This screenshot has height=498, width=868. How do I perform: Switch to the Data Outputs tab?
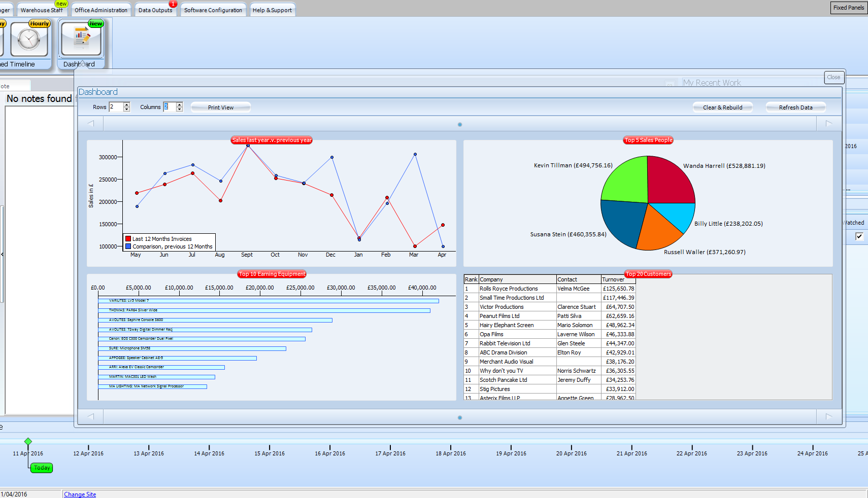pyautogui.click(x=155, y=10)
